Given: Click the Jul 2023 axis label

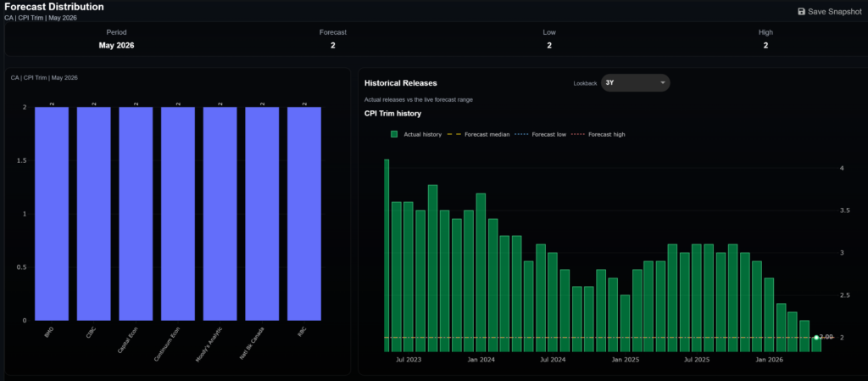Looking at the screenshot, I should [x=409, y=360].
